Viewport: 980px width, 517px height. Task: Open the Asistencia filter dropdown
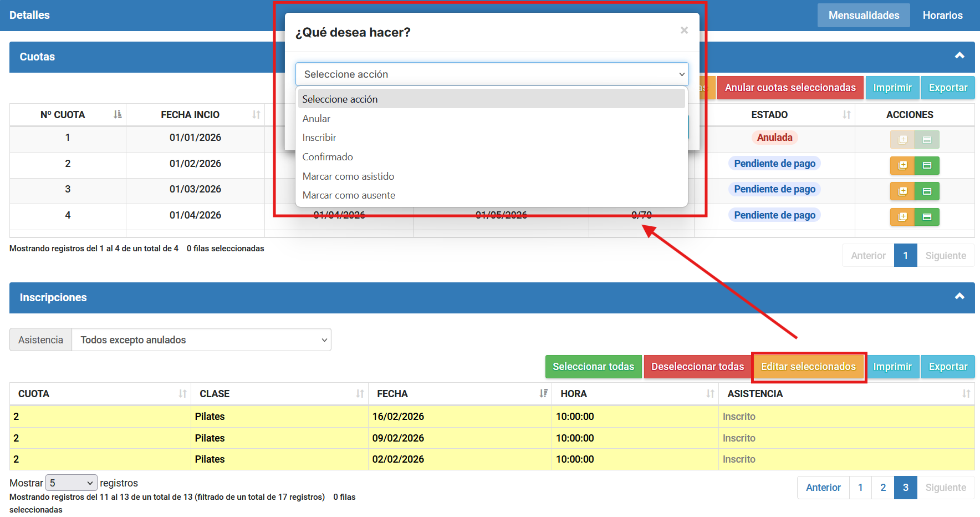pos(201,340)
